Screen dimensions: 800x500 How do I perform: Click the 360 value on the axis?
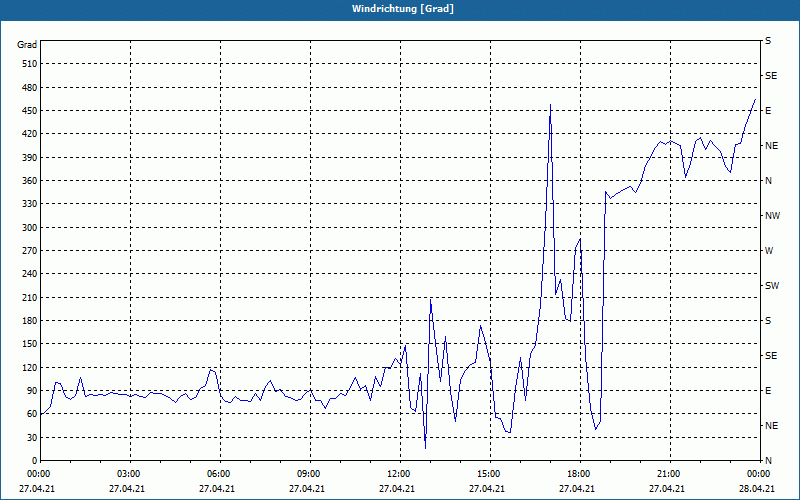click(30, 181)
